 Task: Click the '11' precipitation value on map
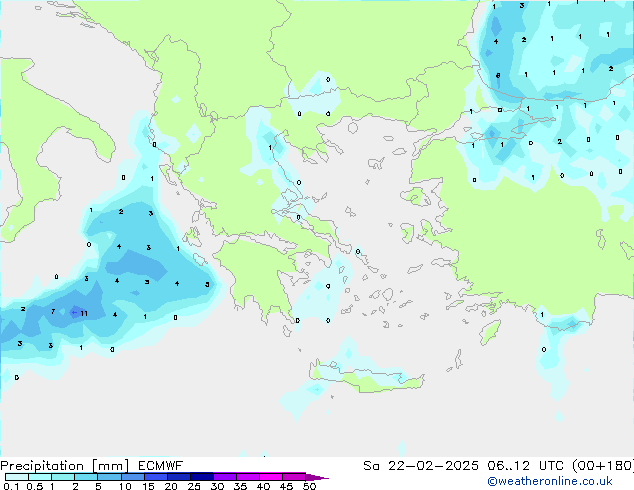coord(84,313)
